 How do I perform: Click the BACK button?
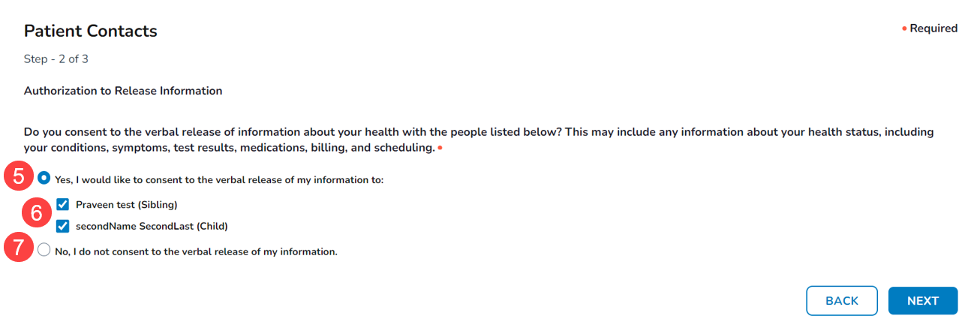(841, 300)
